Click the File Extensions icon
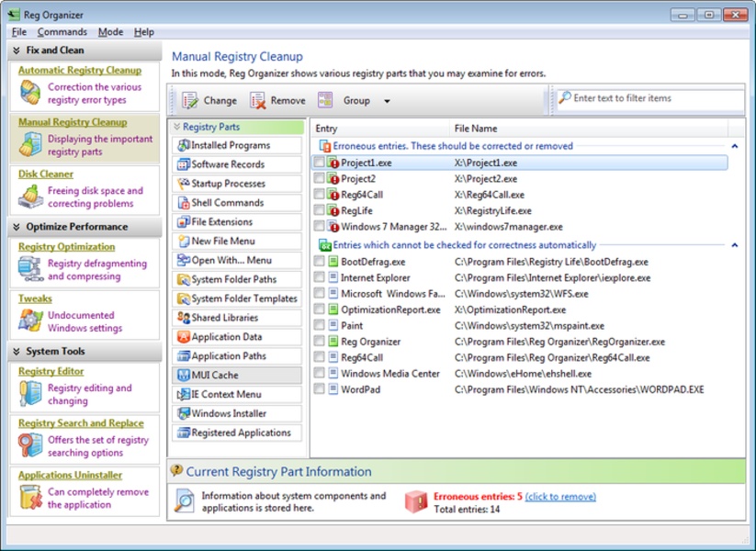The width and height of the screenshot is (756, 551). click(183, 221)
